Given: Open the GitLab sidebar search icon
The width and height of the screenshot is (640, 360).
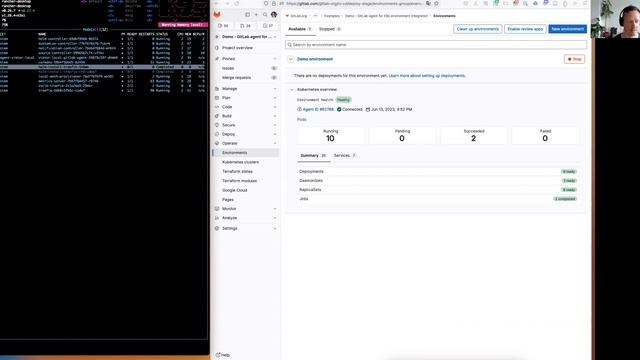Looking at the screenshot, I should 265,15.
